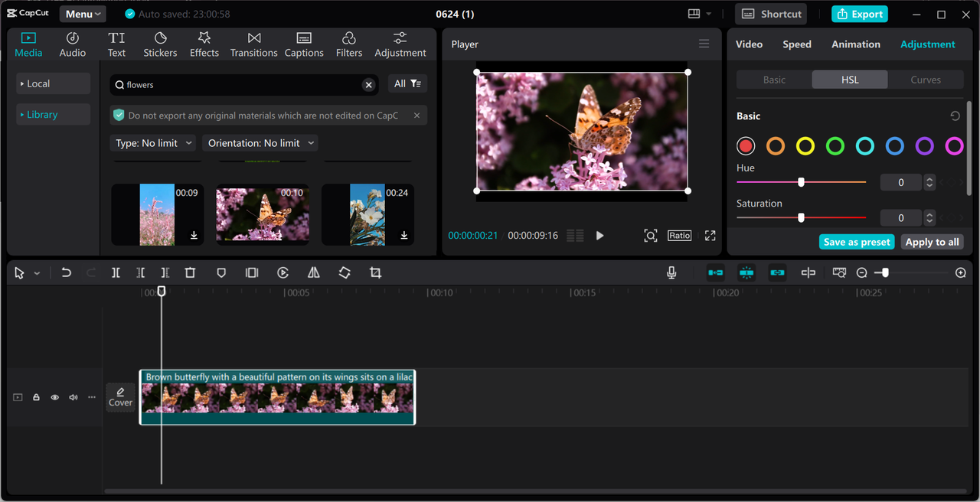The image size is (980, 502).
Task: Click the player full-frame scan icon
Action: coord(650,236)
